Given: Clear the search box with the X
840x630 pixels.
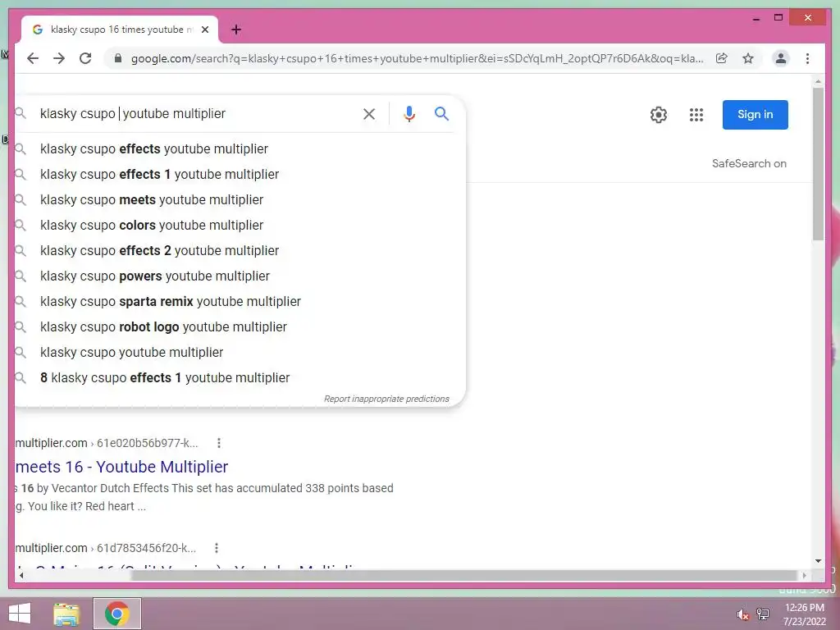Looking at the screenshot, I should [x=369, y=113].
